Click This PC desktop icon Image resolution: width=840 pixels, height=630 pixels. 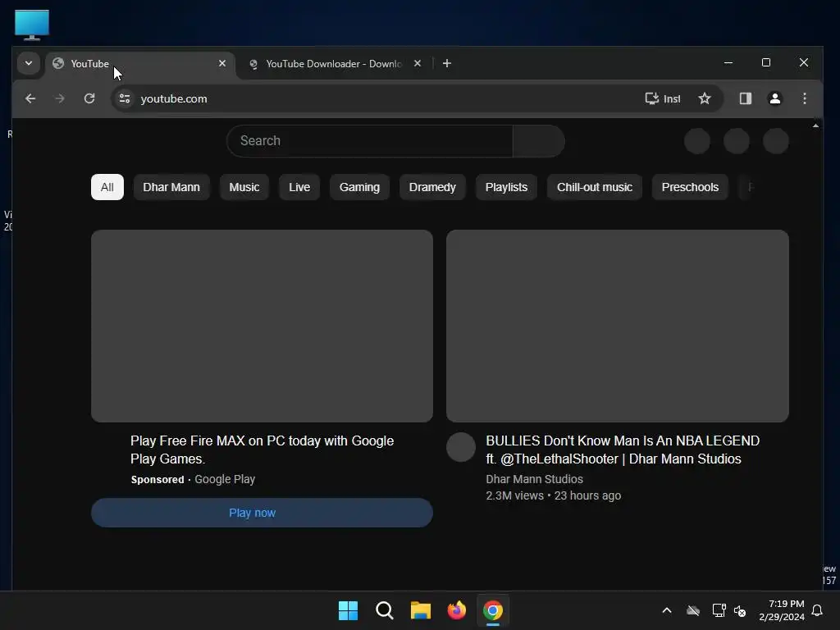coord(32,25)
